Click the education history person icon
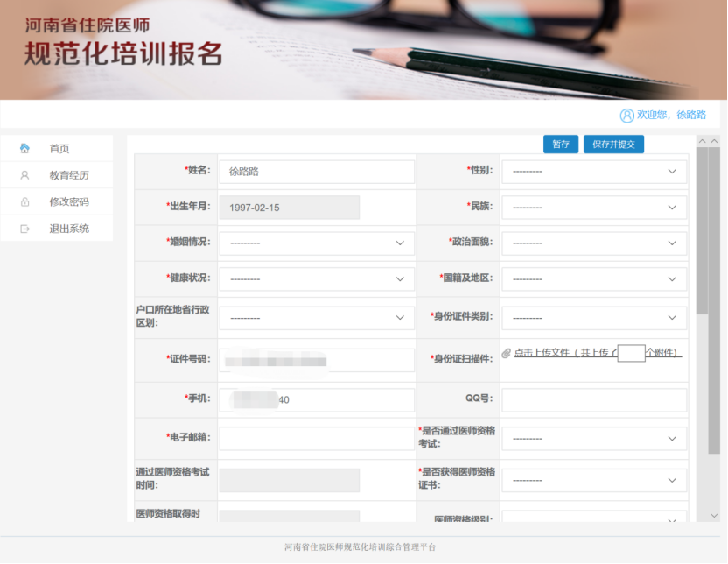This screenshot has height=564, width=728. point(24,175)
